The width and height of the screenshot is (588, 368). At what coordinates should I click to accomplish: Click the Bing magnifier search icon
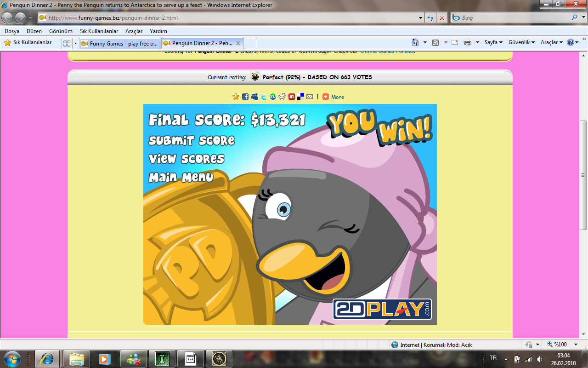[x=574, y=18]
